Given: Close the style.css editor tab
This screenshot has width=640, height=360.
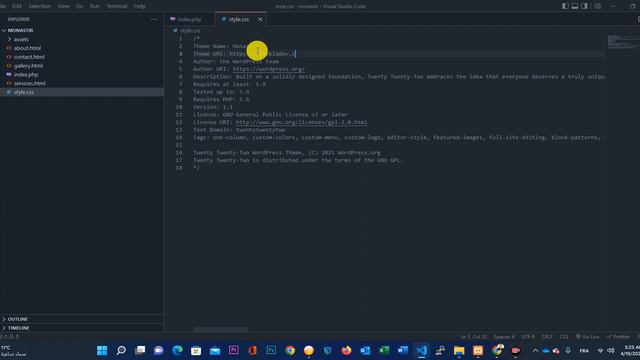Looking at the screenshot, I should pos(260,20).
